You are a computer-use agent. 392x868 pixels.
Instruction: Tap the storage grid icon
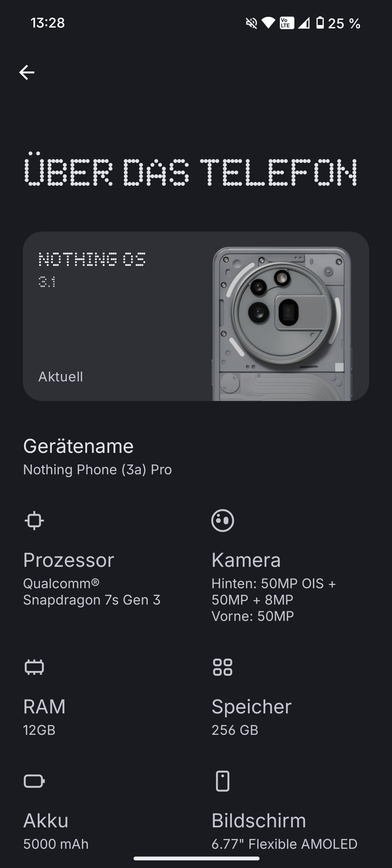coord(222,667)
